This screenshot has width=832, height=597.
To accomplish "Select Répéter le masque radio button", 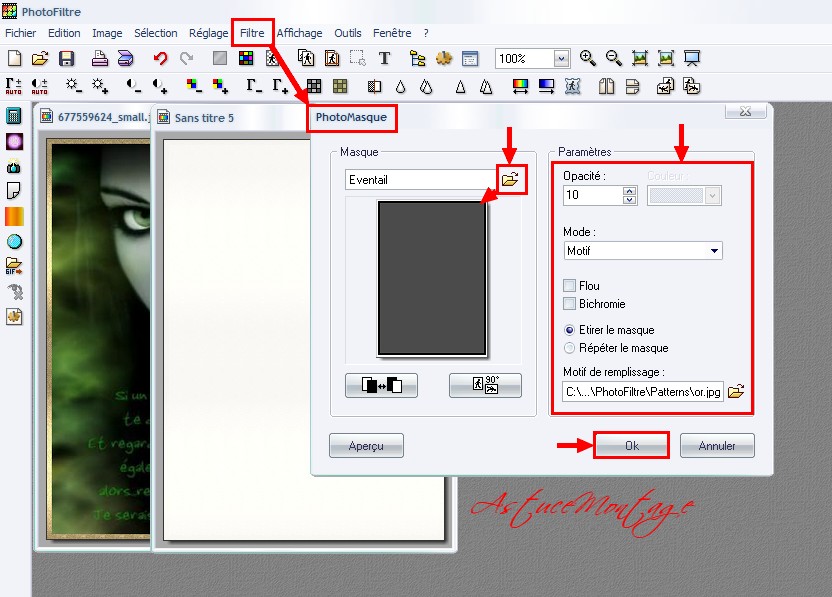I will (569, 348).
